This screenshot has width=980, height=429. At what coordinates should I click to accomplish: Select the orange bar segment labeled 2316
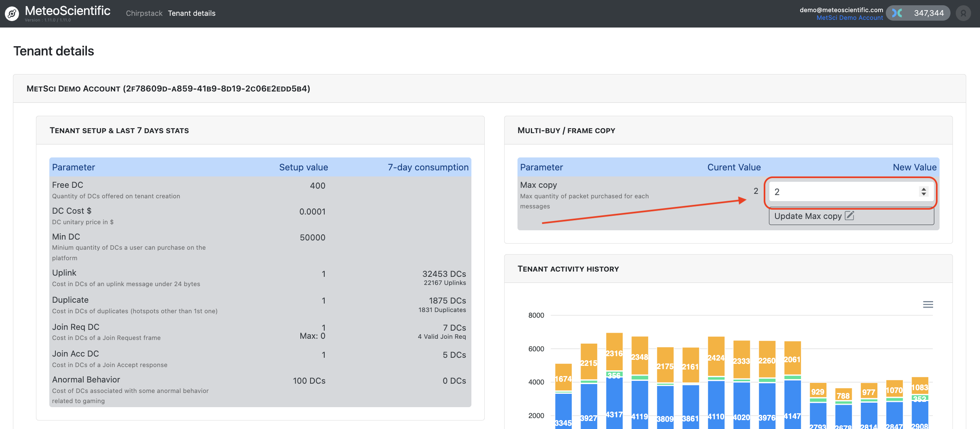coord(614,353)
